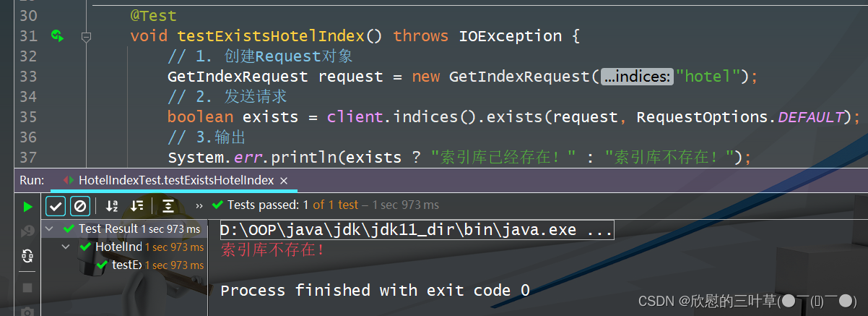Image resolution: width=868 pixels, height=316 pixels.
Task: Toggle auto-test rerun icon
Action: [27, 255]
